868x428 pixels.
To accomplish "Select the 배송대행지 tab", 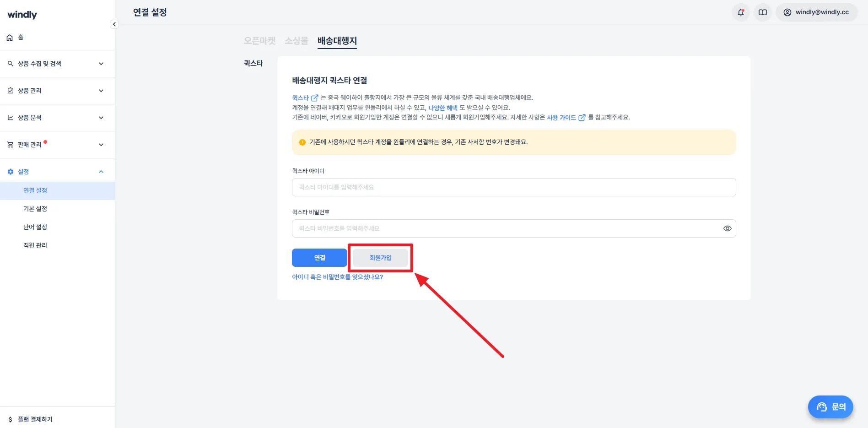I will (337, 41).
